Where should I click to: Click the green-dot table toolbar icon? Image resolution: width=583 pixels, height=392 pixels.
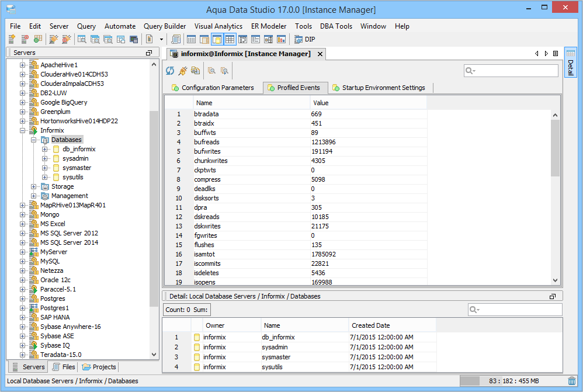coord(37,39)
